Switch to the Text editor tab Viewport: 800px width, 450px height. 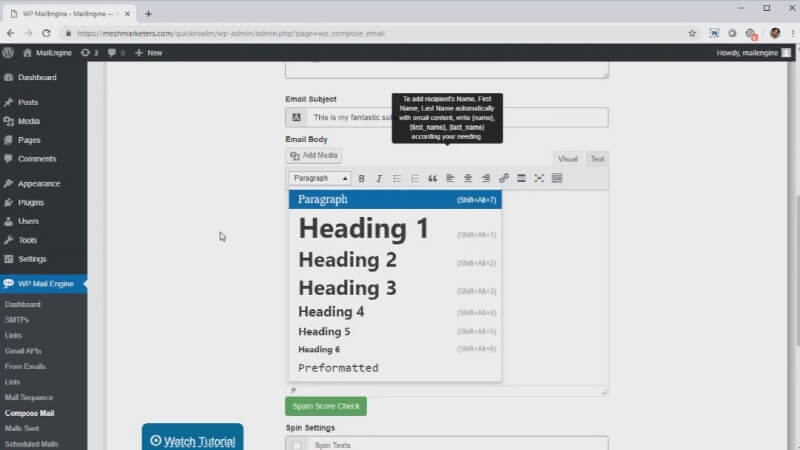[x=597, y=159]
